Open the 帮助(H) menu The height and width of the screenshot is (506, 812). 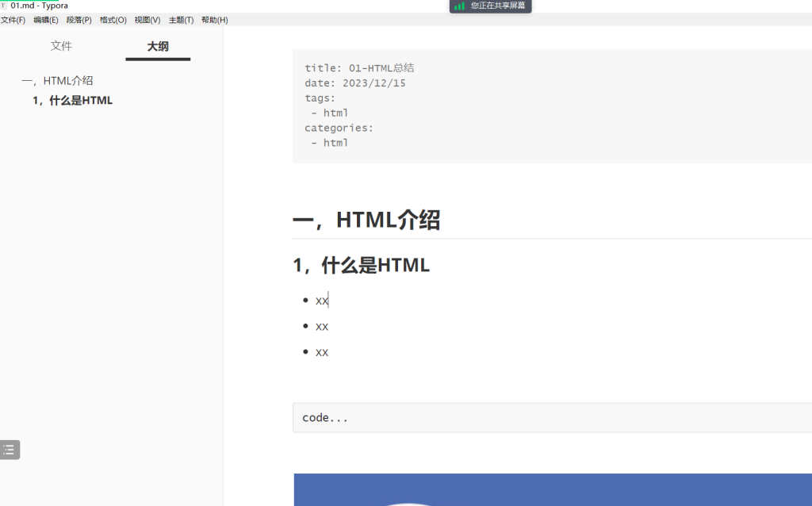214,20
